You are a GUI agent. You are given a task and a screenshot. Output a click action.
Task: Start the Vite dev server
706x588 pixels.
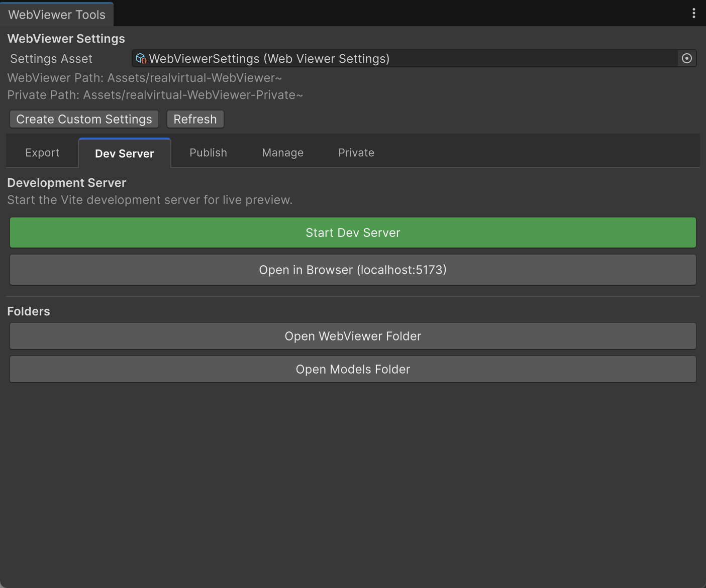click(353, 232)
